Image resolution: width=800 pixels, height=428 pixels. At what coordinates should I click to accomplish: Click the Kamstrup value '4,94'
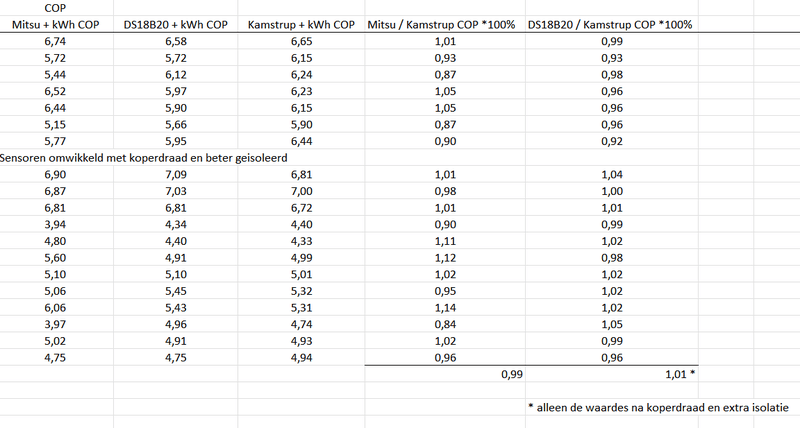coord(302,358)
